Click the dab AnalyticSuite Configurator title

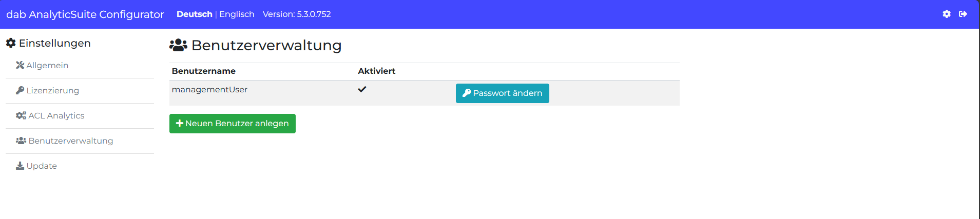(85, 14)
